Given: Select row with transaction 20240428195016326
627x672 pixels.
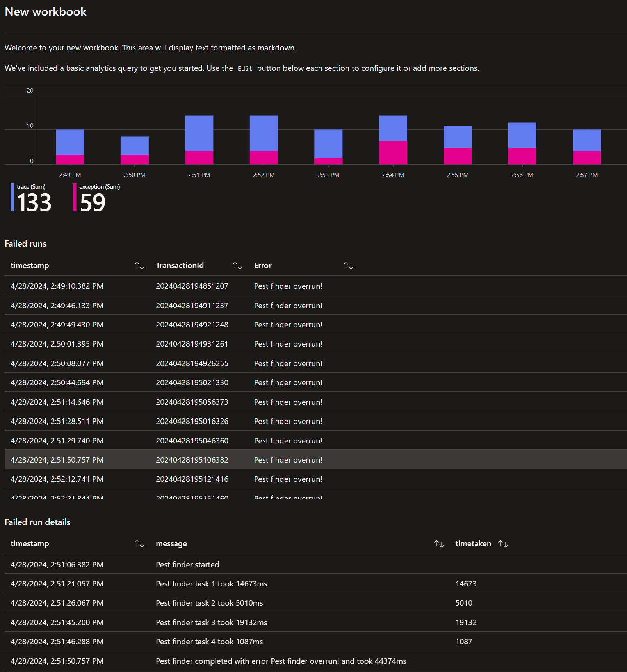Looking at the screenshot, I should [x=316, y=421].
